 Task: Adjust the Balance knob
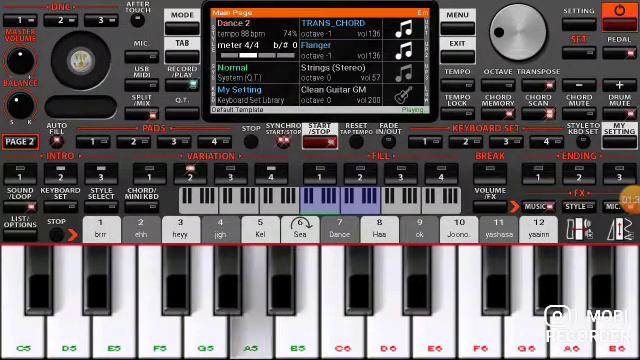[x=20, y=105]
